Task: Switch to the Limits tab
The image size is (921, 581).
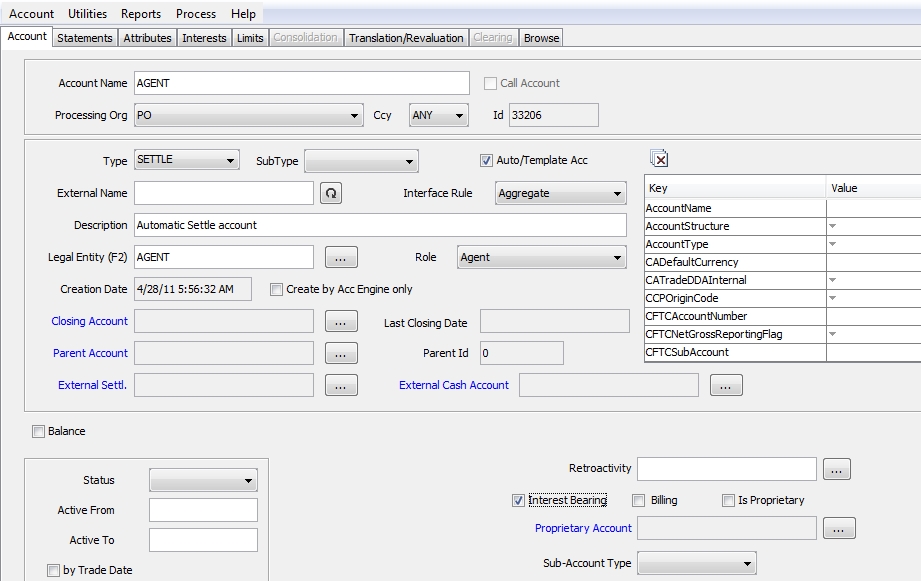Action: point(250,38)
